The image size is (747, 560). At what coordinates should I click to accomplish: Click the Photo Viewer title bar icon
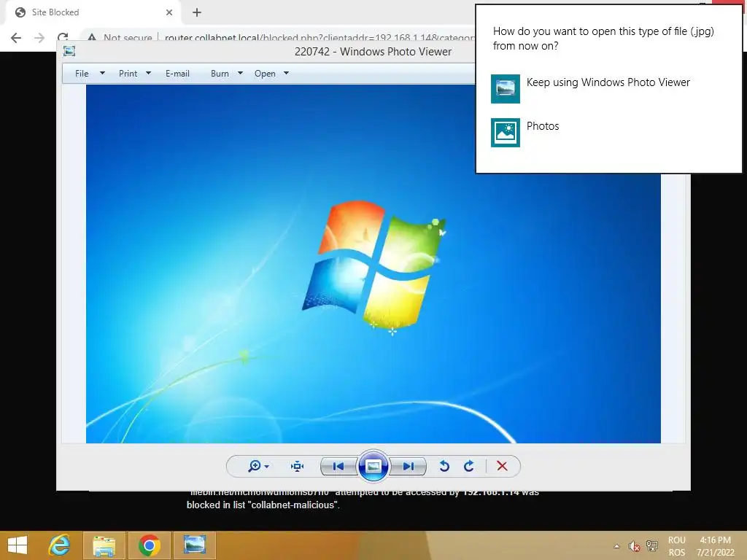pyautogui.click(x=69, y=51)
